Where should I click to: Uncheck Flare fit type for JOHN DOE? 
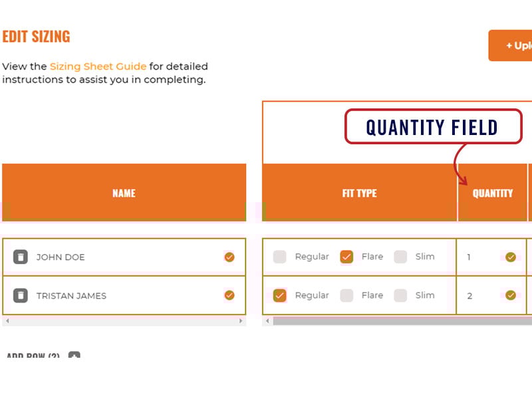346,257
